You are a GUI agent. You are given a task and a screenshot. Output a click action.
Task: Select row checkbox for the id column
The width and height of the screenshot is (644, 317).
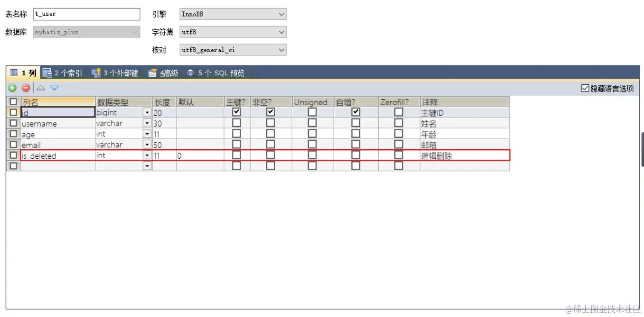13,112
